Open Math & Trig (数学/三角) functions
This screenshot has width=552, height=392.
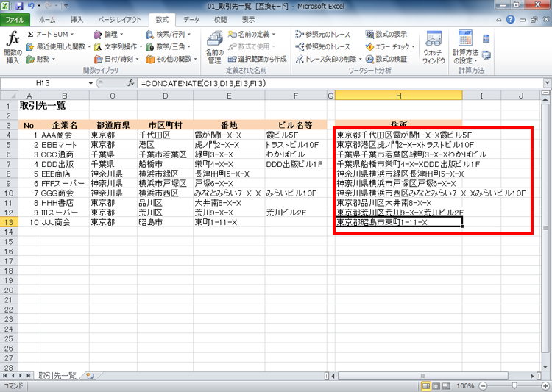[169, 46]
